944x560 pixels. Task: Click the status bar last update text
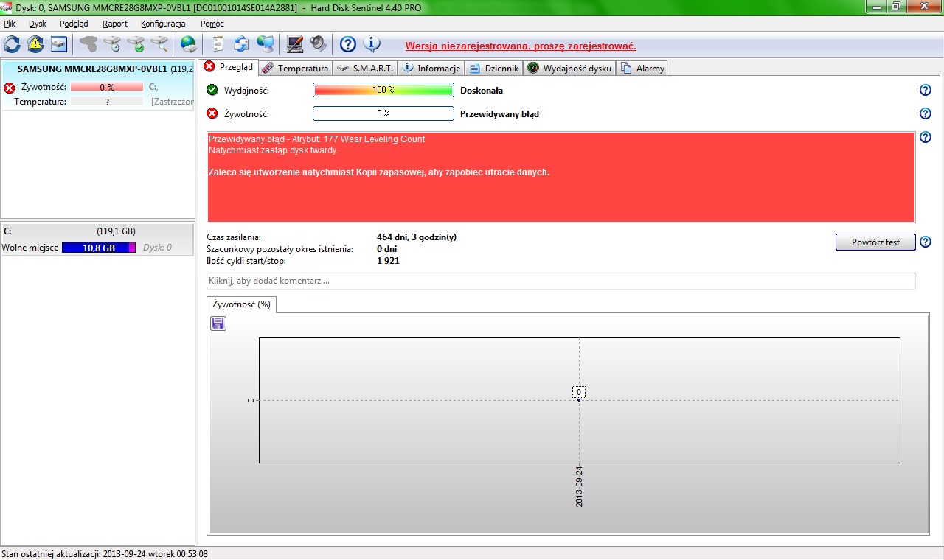(105, 553)
